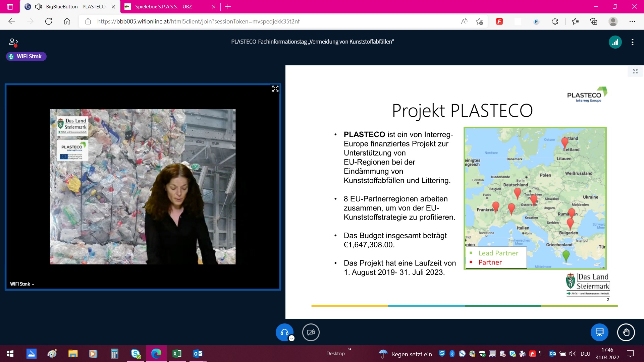Activate Read Aloud in address bar
644x362 pixels.
click(464, 21)
